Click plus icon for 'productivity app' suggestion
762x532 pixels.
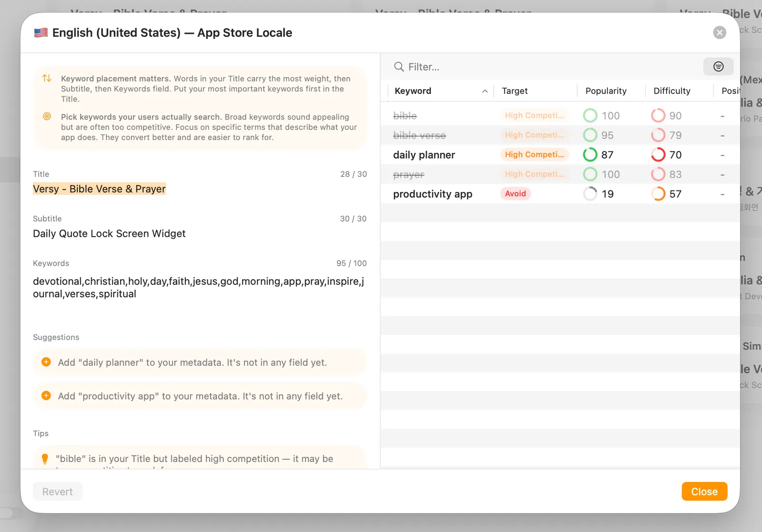46,396
